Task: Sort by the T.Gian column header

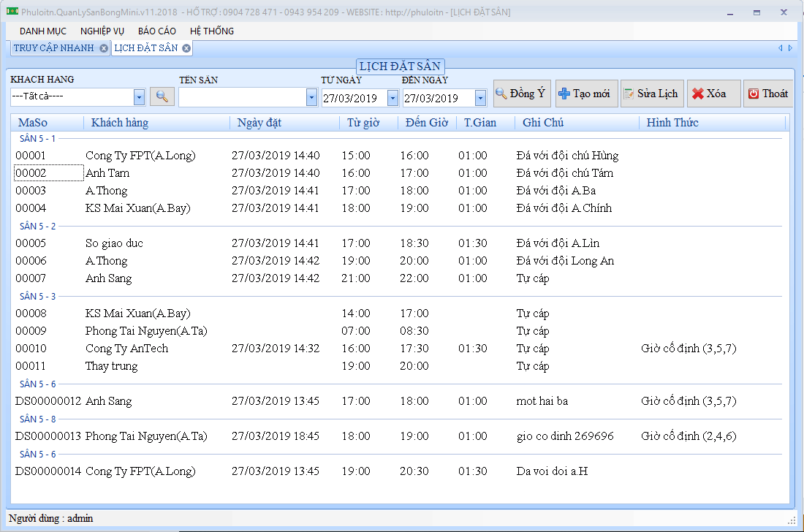Action: [x=485, y=123]
